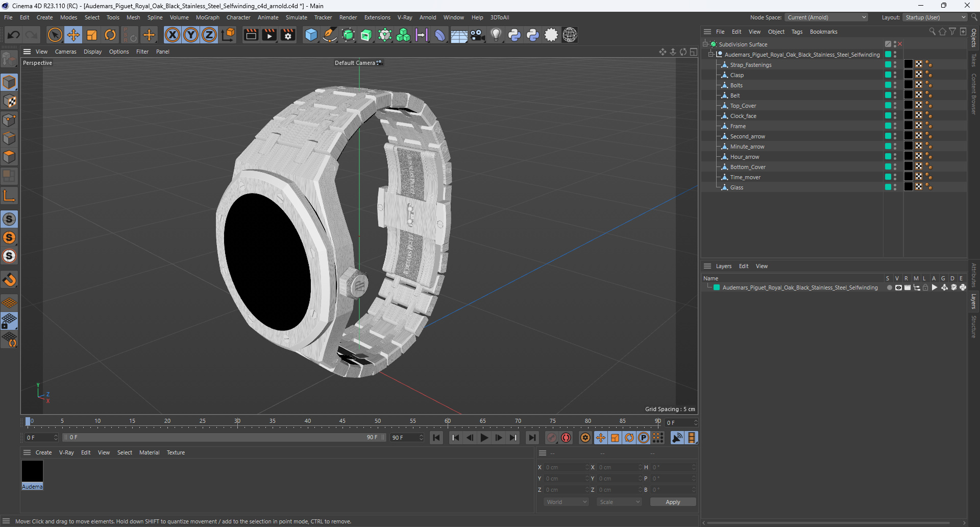This screenshot has height=527, width=980.
Task: Click the Apply button in coordinates
Action: click(x=672, y=502)
